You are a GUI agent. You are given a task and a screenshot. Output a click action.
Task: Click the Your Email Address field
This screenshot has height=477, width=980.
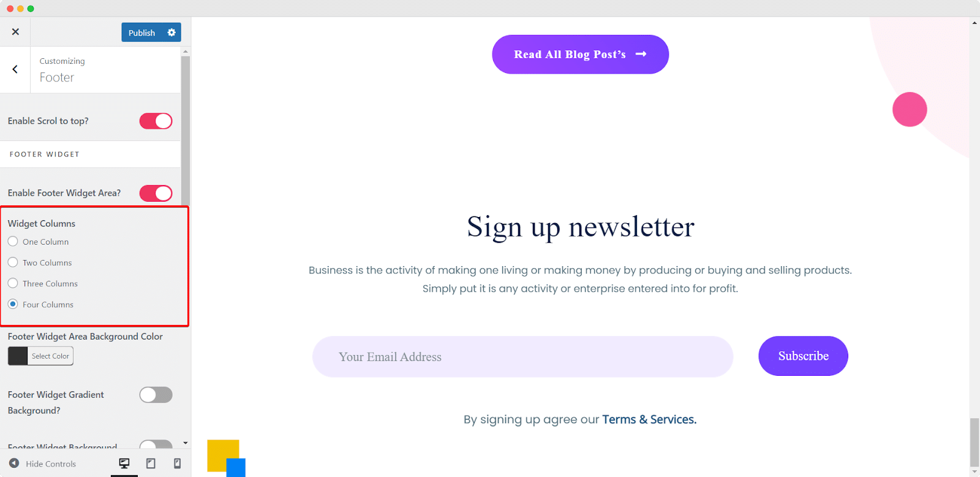coord(522,356)
